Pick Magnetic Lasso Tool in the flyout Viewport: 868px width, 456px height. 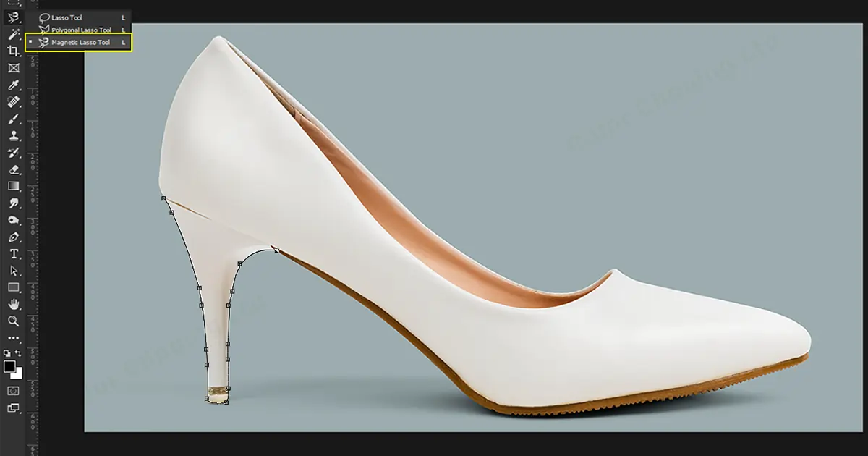tap(80, 43)
